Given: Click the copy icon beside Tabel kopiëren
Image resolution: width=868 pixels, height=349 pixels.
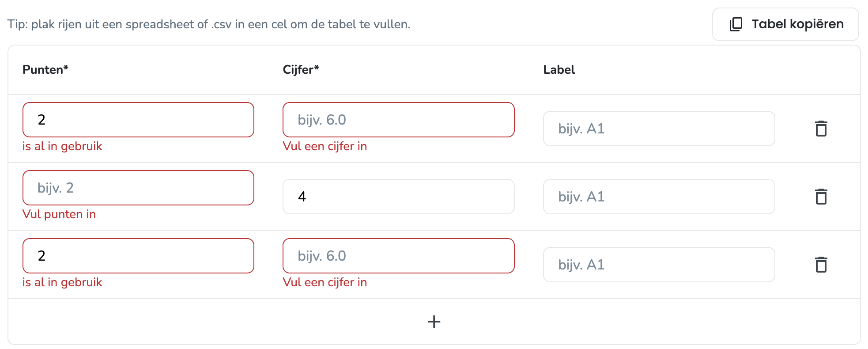Looking at the screenshot, I should tap(736, 24).
